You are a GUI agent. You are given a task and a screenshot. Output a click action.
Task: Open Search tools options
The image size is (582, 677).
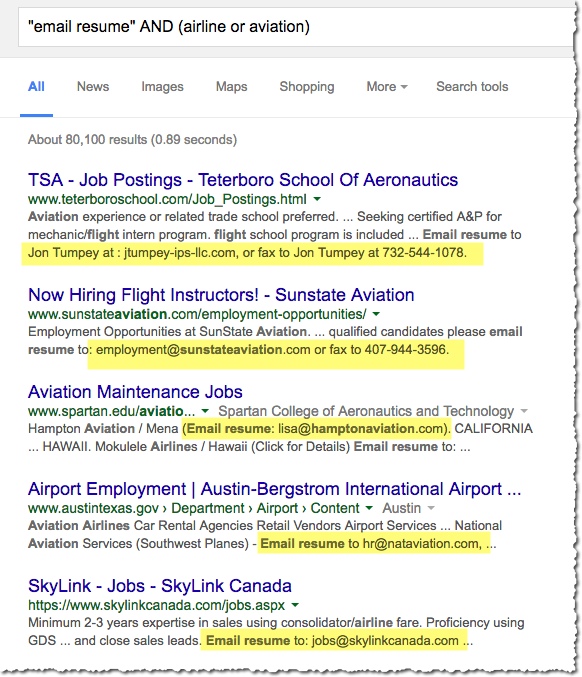[472, 87]
